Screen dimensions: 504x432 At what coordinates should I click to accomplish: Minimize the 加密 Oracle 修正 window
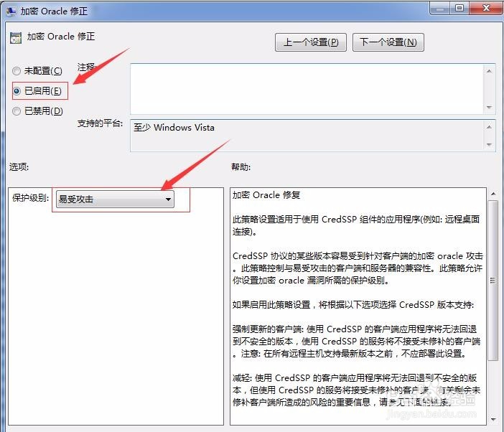coord(439,9)
